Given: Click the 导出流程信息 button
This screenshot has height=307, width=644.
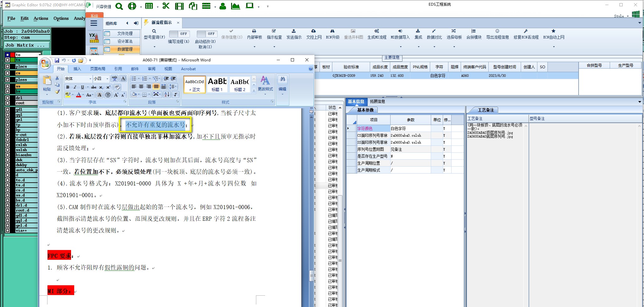Looking at the screenshot, I should tap(497, 34).
